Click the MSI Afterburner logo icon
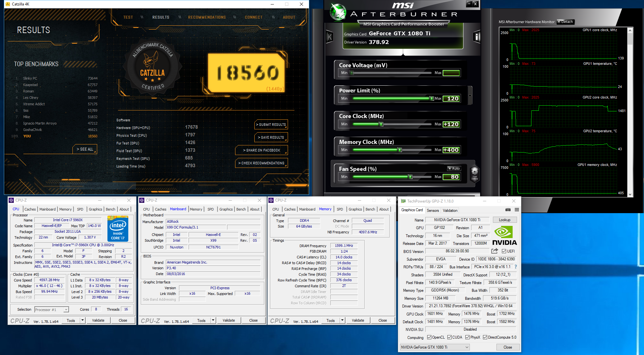This screenshot has height=355, width=644. [x=338, y=12]
